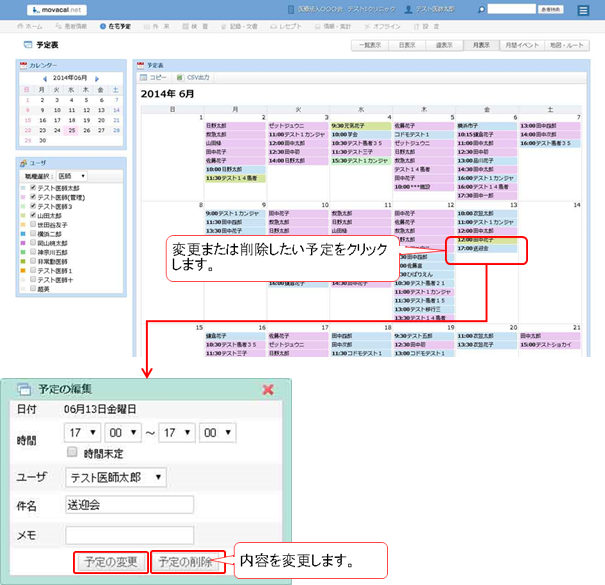Open the hamburger menu at top right
The image size is (605, 585).
583,9
